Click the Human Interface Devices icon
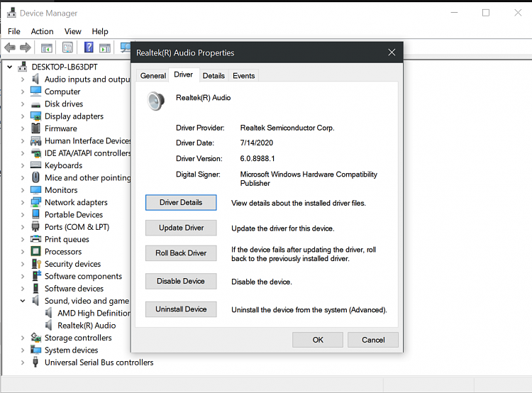The image size is (532, 393). pos(35,140)
